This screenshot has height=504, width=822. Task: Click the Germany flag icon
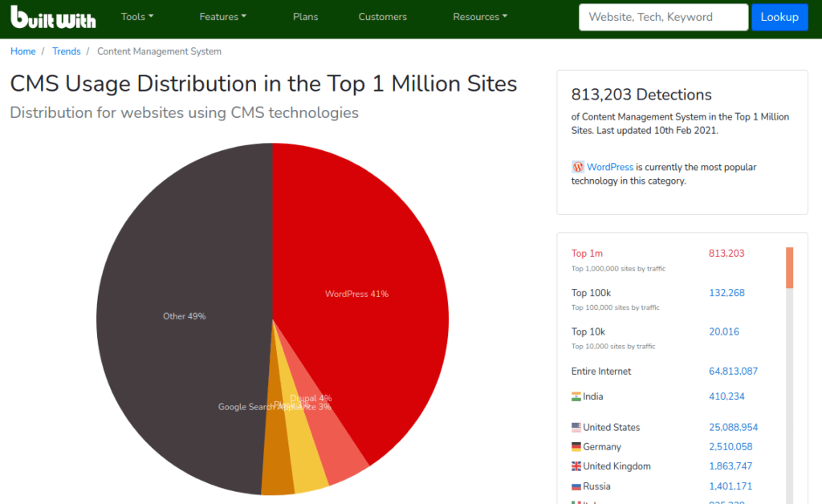pos(577,446)
